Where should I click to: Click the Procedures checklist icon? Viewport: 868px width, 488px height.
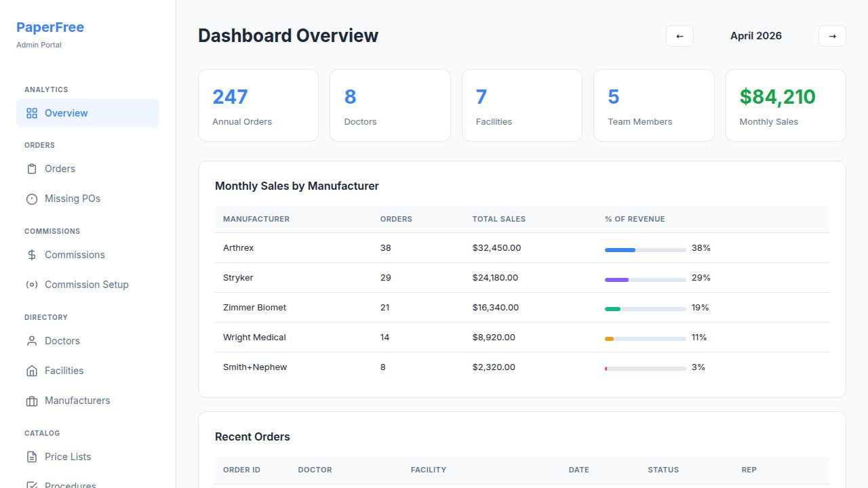pyautogui.click(x=32, y=484)
